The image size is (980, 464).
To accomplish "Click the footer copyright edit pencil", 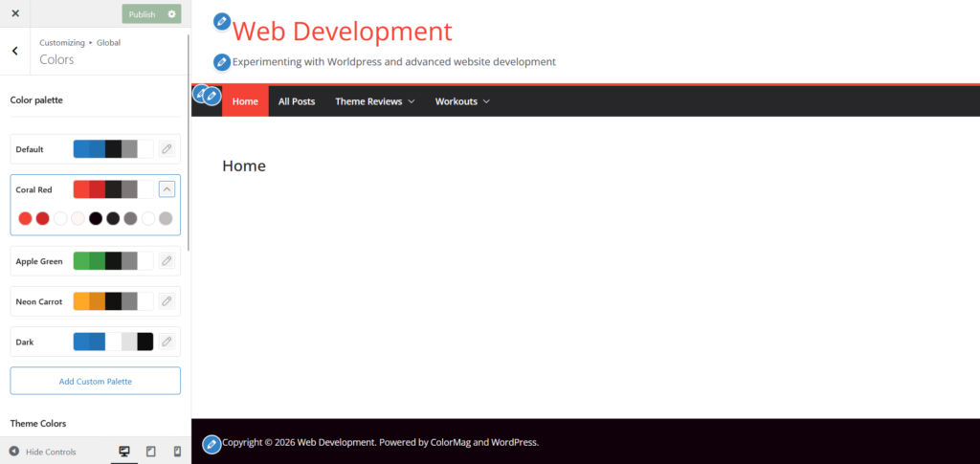I will 212,444.
